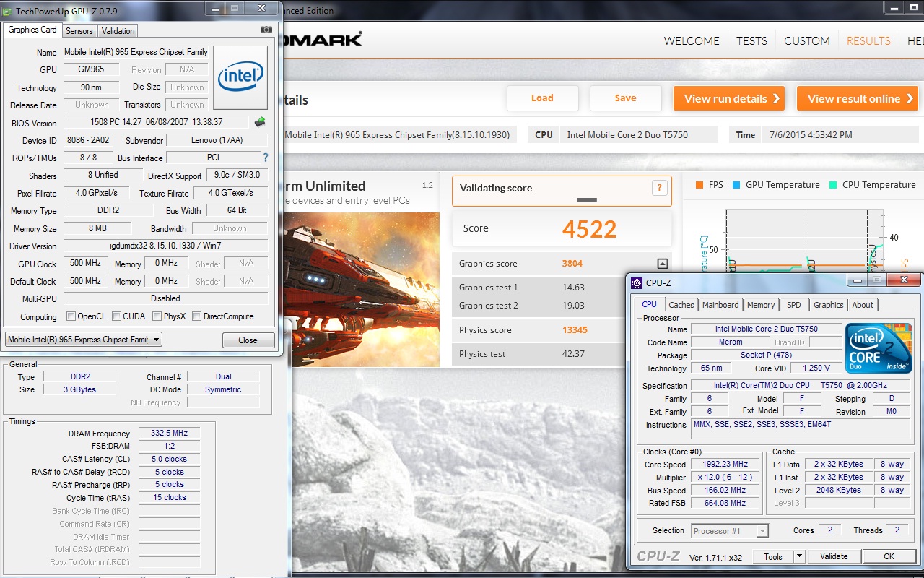The height and width of the screenshot is (578, 924).
Task: Click the Physics score value 13345
Action: click(575, 330)
